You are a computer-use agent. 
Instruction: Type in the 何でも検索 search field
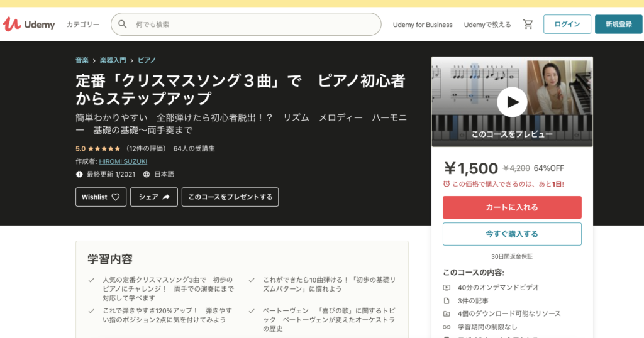point(252,25)
